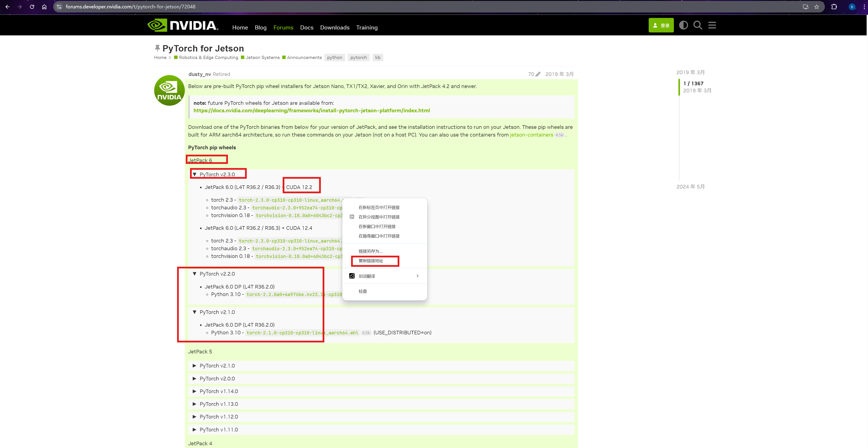Bookmark this page with star icon
The image size is (868, 448).
[816, 7]
